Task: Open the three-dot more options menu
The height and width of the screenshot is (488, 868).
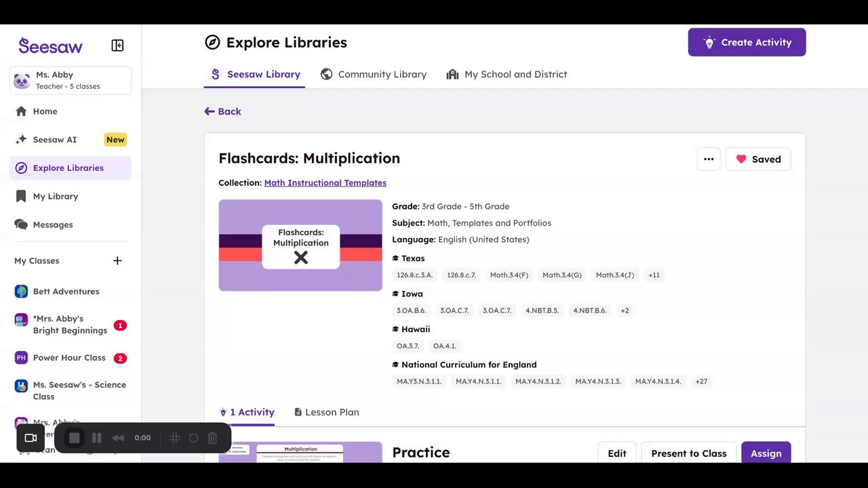Action: pos(709,159)
